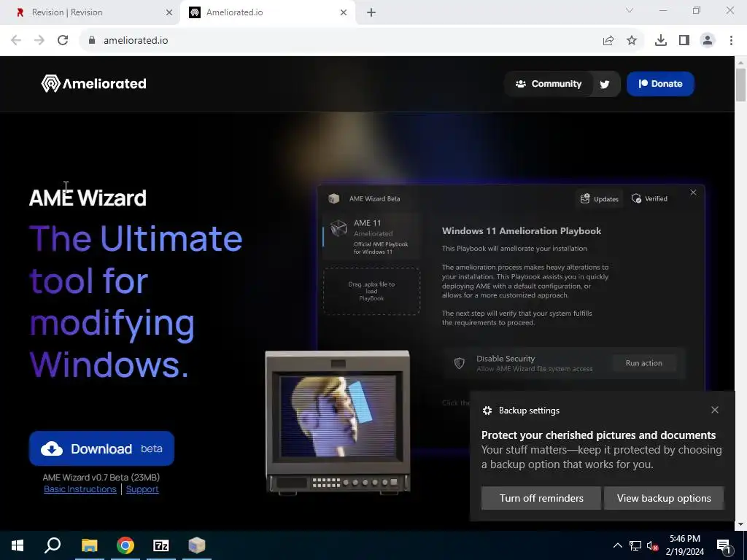The image size is (747, 560).
Task: Toggle the Chrome side panel
Action: pyautogui.click(x=684, y=41)
